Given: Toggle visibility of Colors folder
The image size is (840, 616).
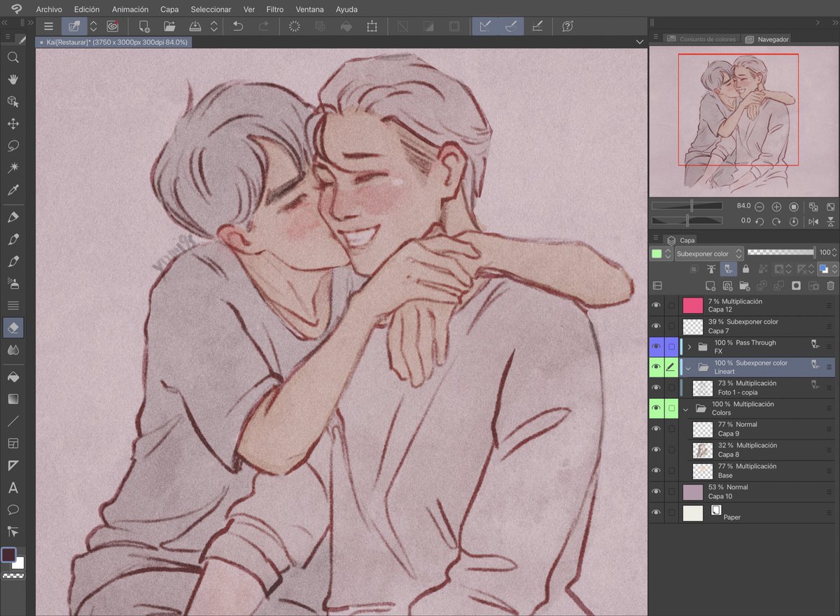Looking at the screenshot, I should tap(656, 408).
